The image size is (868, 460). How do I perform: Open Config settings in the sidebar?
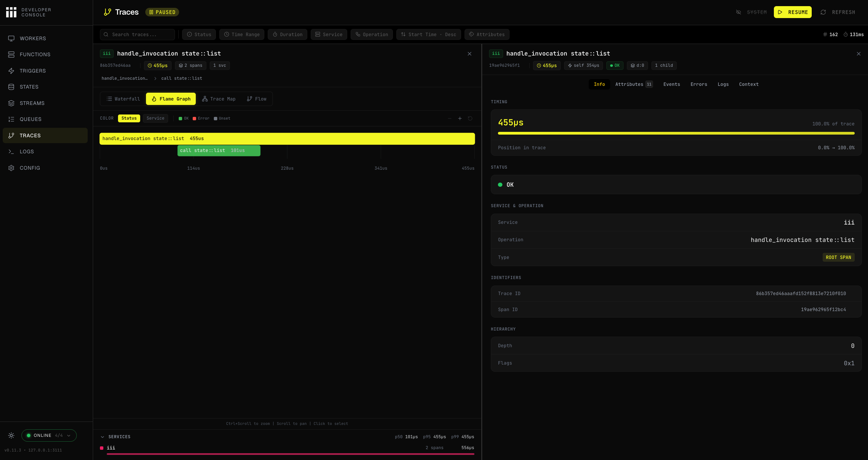(x=45, y=168)
